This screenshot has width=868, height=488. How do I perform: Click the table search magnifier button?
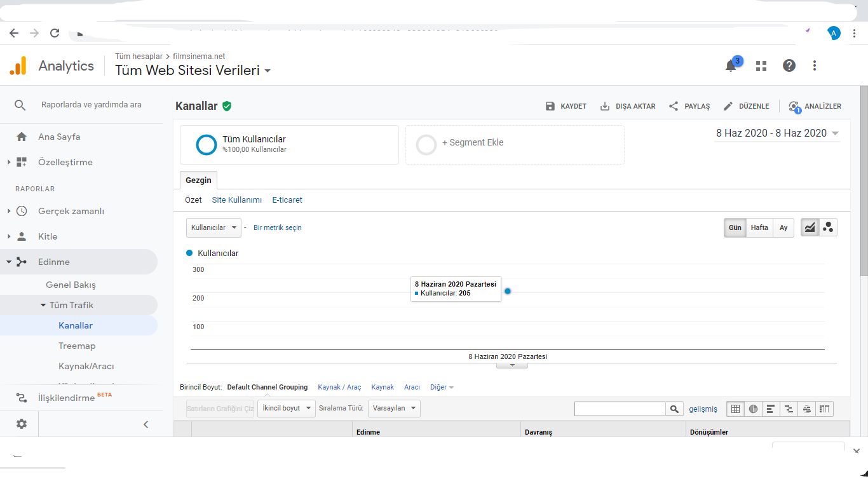pyautogui.click(x=674, y=409)
